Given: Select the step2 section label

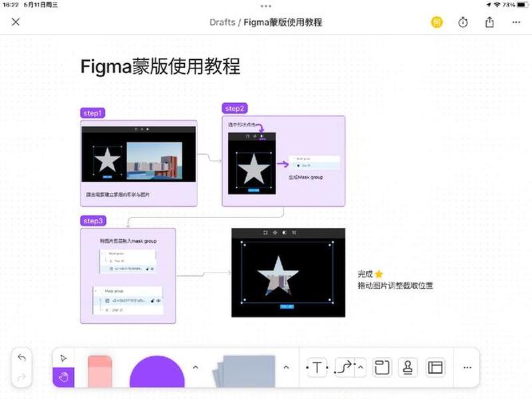Looking at the screenshot, I should tap(235, 108).
